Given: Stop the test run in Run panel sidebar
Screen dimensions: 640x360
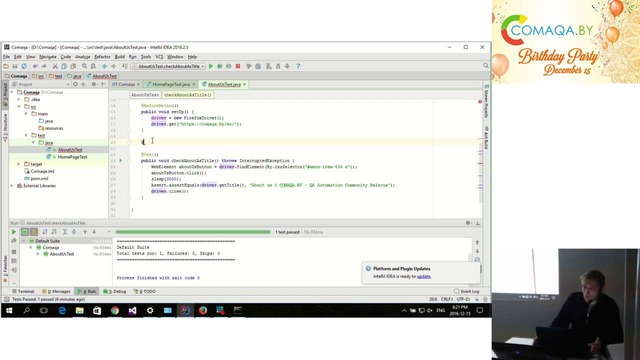Looking at the screenshot, I should [14, 252].
